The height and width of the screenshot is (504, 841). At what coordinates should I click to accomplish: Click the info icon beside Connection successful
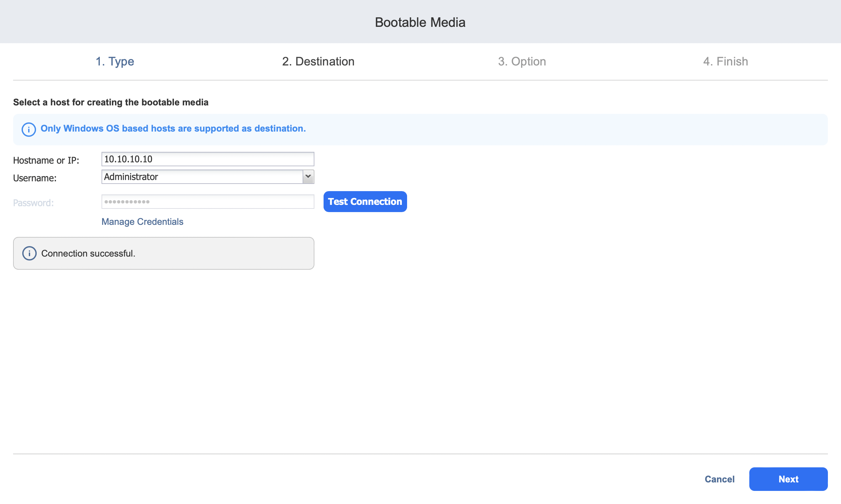(29, 253)
